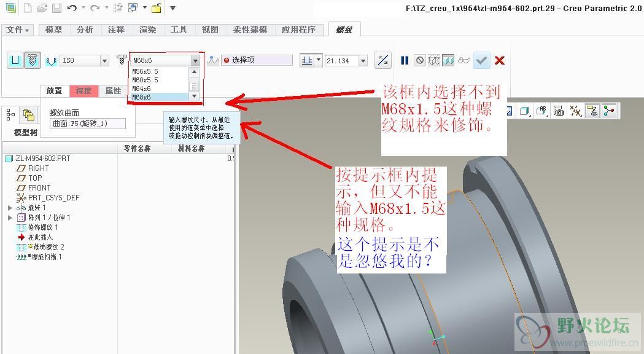Click the annotation display AB icon
The height and width of the screenshot is (354, 644).
tap(541, 111)
